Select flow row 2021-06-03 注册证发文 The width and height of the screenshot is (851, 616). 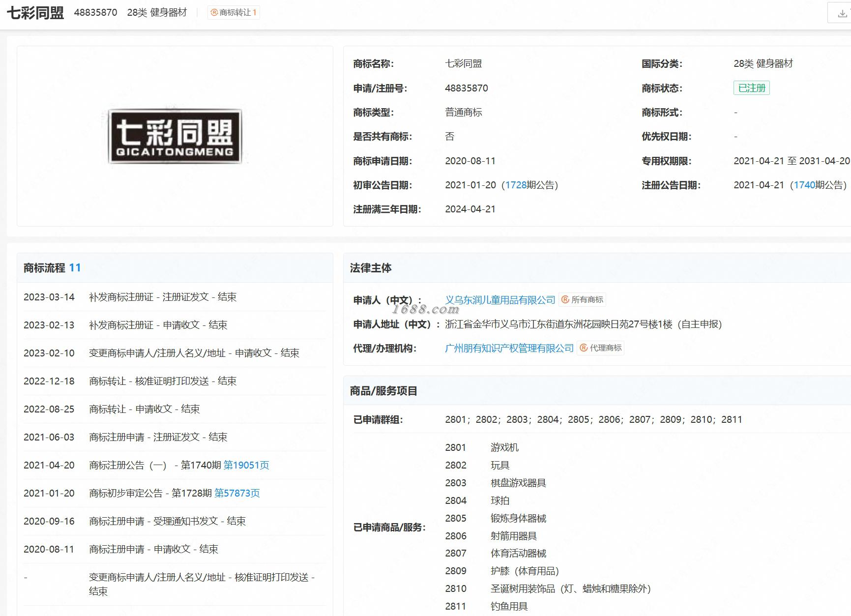(x=175, y=437)
